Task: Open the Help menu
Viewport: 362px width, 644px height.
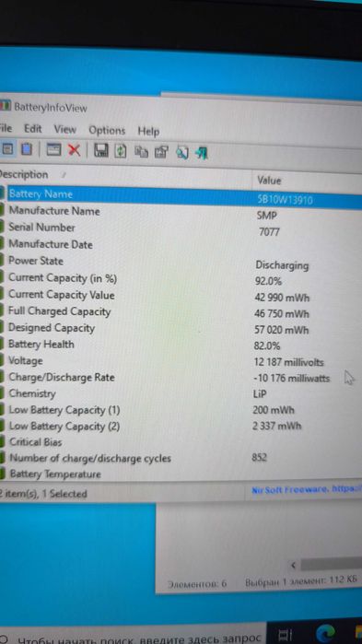Action: pos(148,132)
